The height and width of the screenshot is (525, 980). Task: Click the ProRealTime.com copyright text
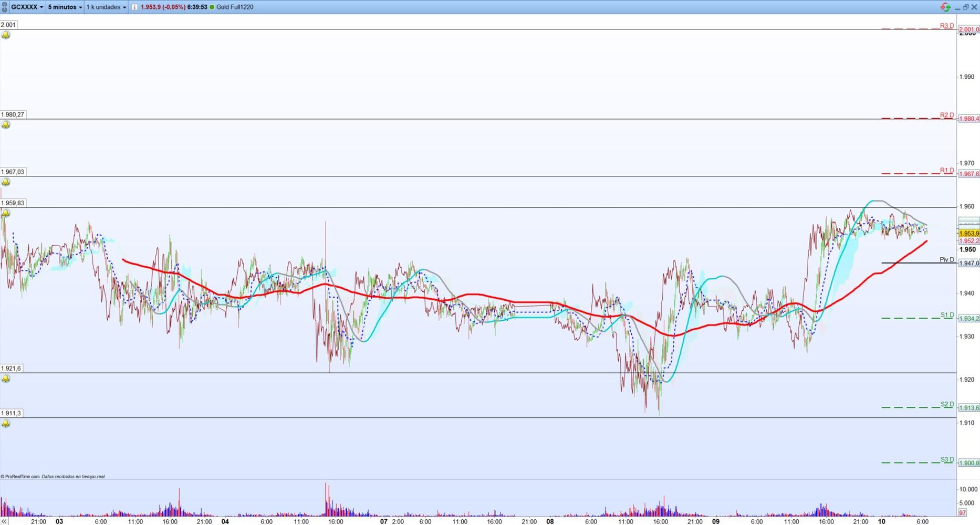click(x=20, y=477)
